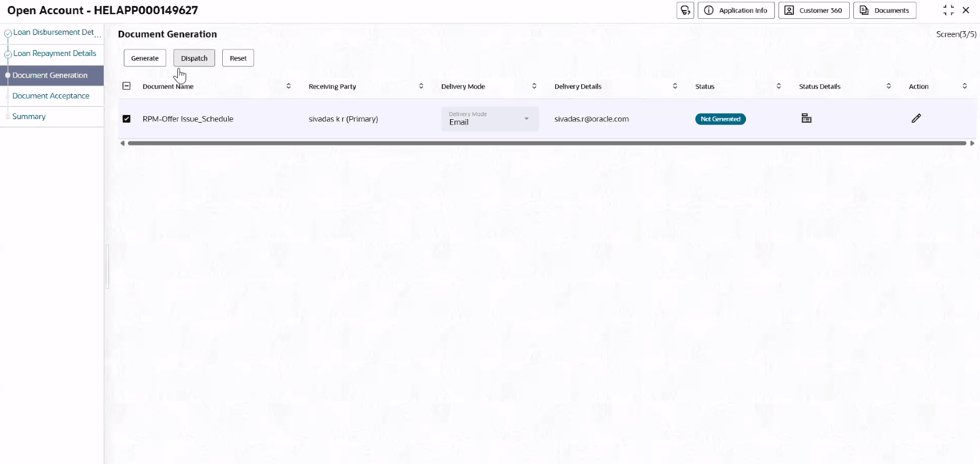Click the sort arrows on Delivery Mode header
The image size is (980, 464).
(534, 86)
